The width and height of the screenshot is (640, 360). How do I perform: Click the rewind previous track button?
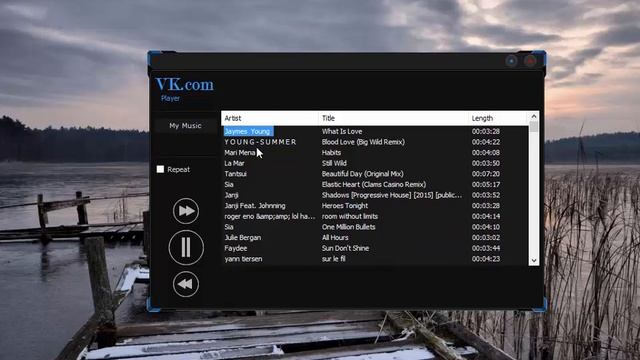tap(186, 284)
